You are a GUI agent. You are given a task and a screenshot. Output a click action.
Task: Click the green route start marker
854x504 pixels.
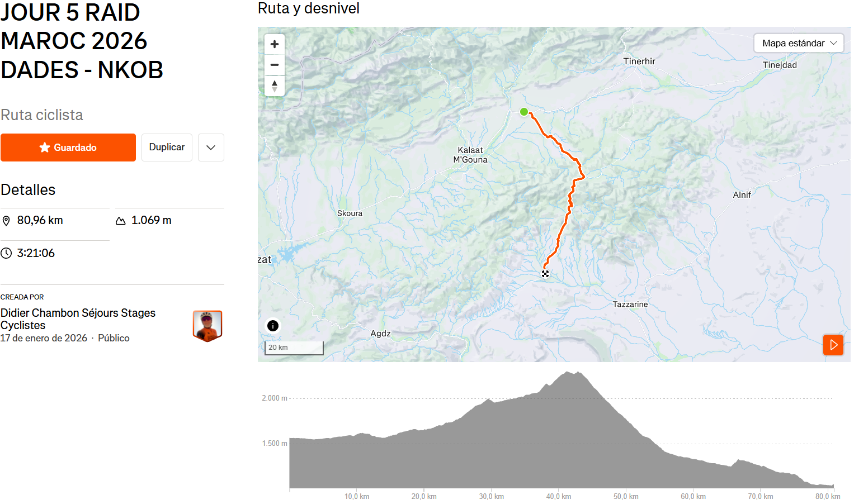[x=524, y=112]
